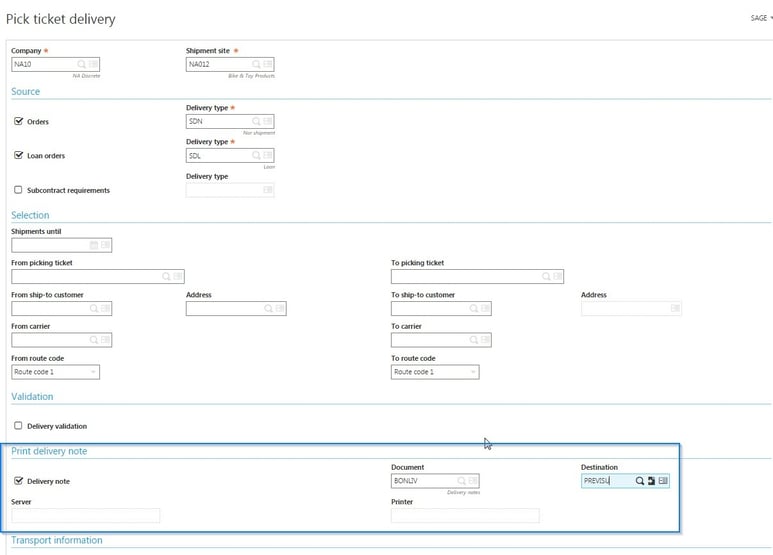Screen dimensions: 773x555
Task: Click the From picking ticket search icon
Action: tap(167, 277)
